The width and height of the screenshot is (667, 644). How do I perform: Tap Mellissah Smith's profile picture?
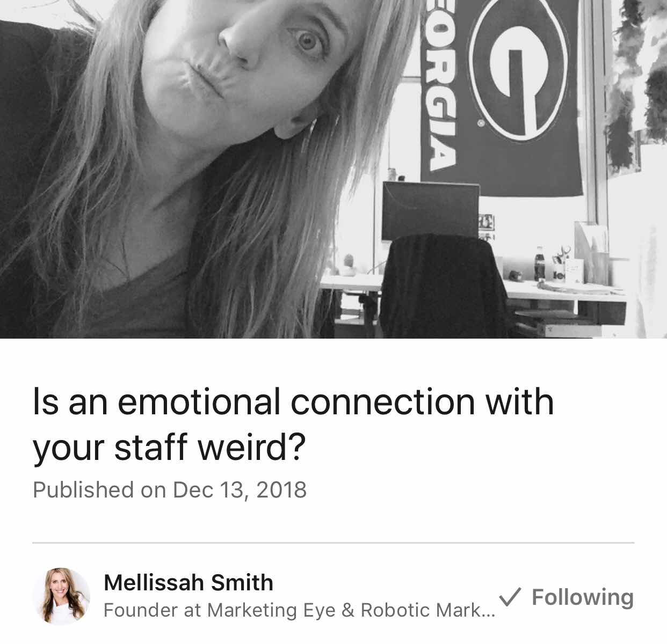[61, 596]
